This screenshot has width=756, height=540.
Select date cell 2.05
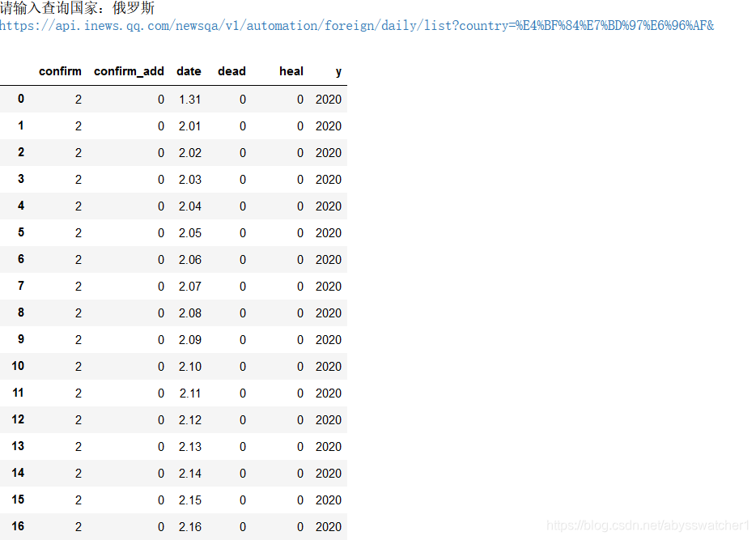click(x=190, y=233)
